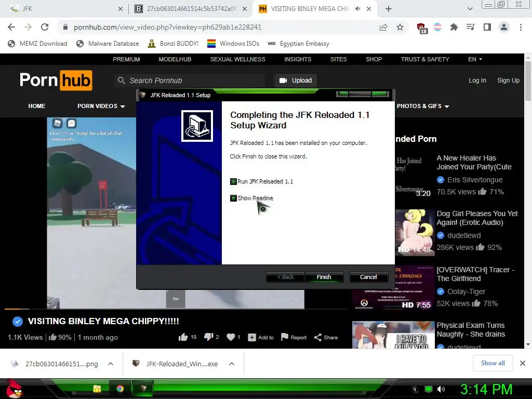The height and width of the screenshot is (399, 532).
Task: Click the address bar URL field
Action: pos(217,27)
